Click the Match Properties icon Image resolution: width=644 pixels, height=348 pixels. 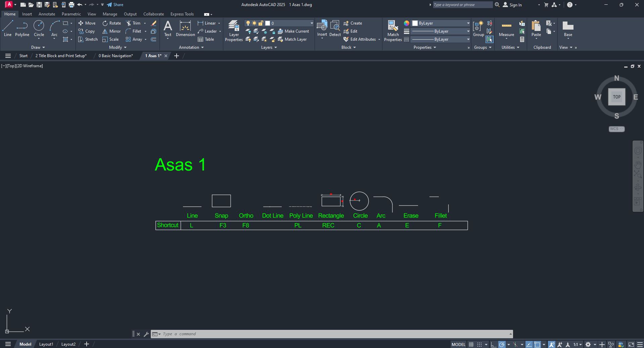click(393, 30)
